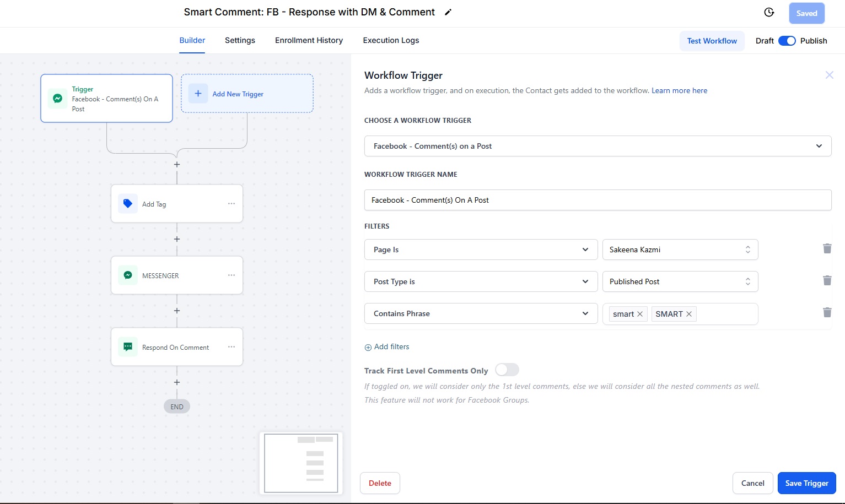Click the Add New Trigger box
This screenshot has height=504, width=845.
[x=247, y=94]
